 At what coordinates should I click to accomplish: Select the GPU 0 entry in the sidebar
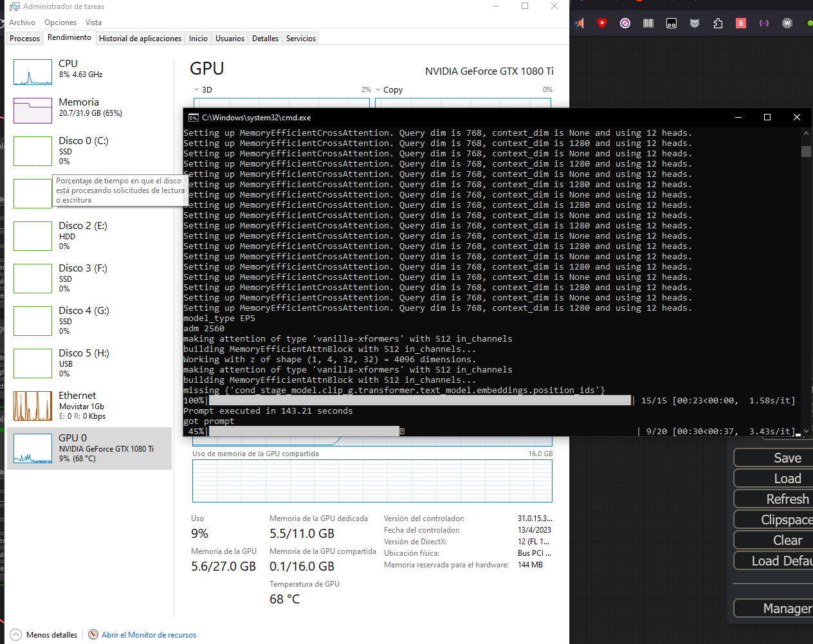pyautogui.click(x=89, y=448)
